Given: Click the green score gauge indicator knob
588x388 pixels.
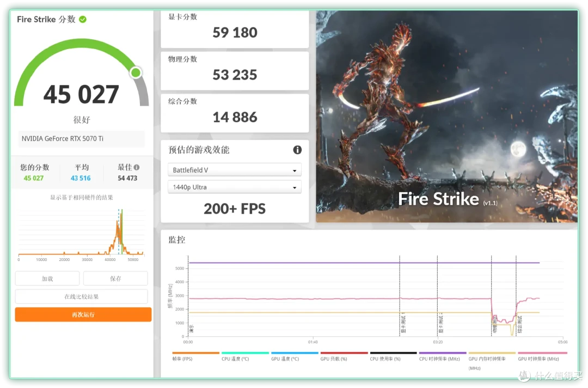Looking at the screenshot, I should 136,72.
